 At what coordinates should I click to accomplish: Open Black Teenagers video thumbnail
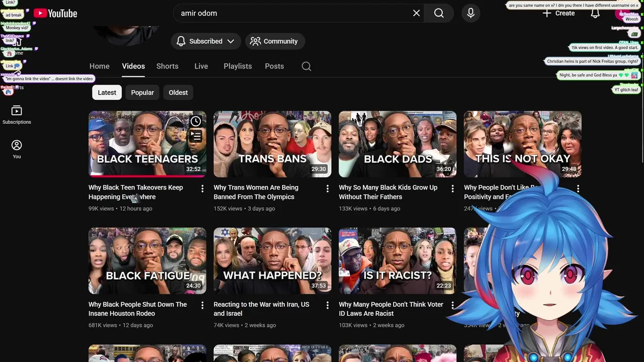pos(147,144)
